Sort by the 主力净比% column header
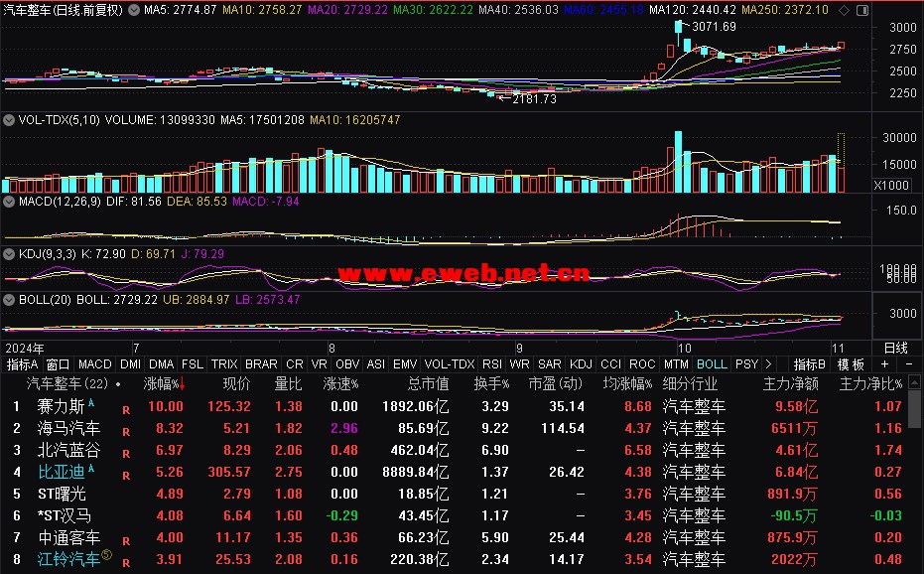Viewport: 924px width, 574px height. 871,384
